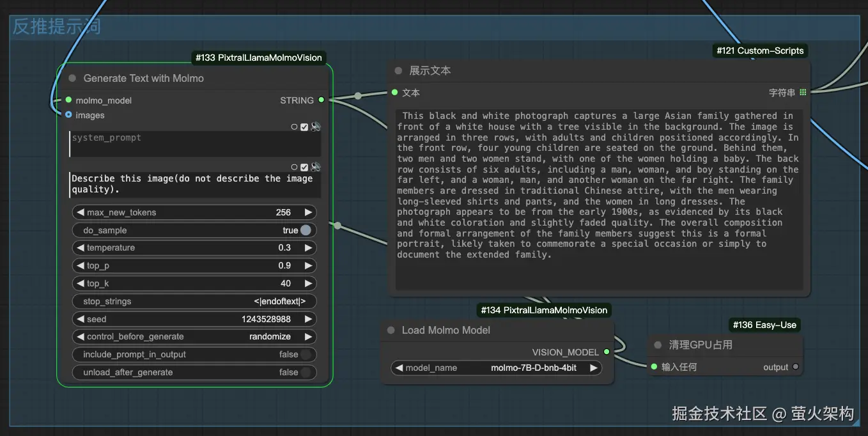Select previous model_name option
The height and width of the screenshot is (436, 868).
399,368
